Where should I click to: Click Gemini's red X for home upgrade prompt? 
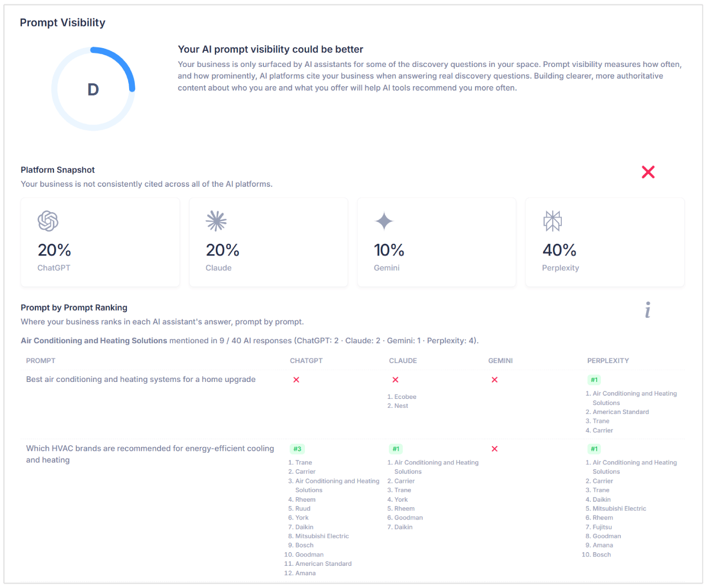point(494,380)
